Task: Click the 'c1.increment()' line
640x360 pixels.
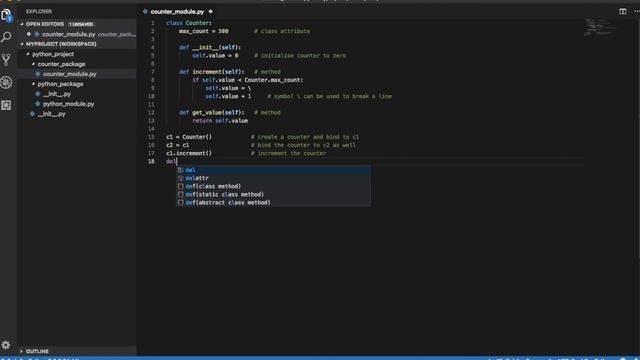Action: (189, 153)
